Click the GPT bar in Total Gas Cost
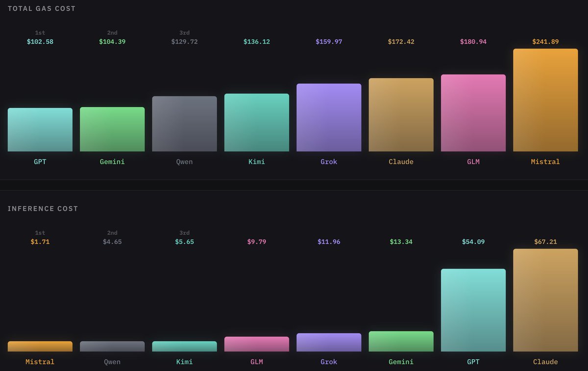The width and height of the screenshot is (588, 371). pos(40,130)
